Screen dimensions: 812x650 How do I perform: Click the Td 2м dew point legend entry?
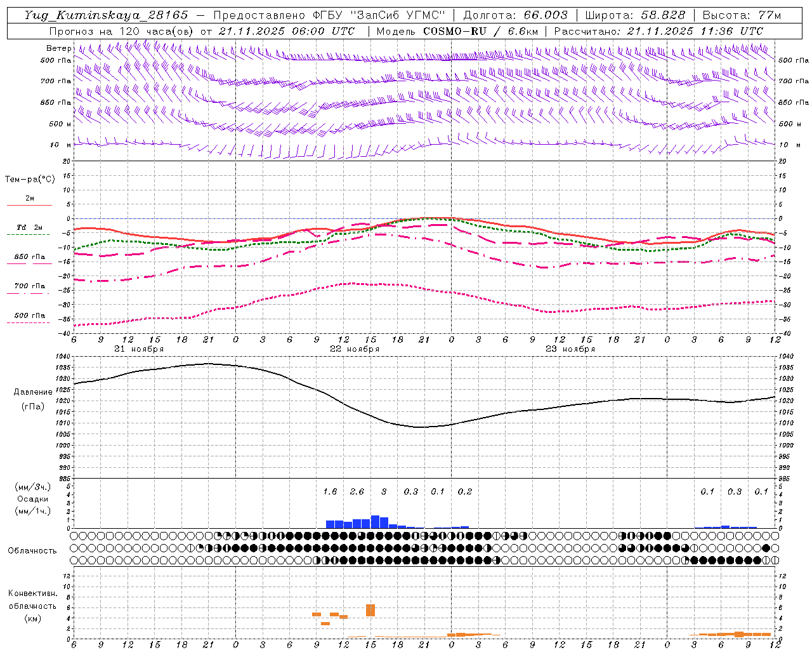29,229
